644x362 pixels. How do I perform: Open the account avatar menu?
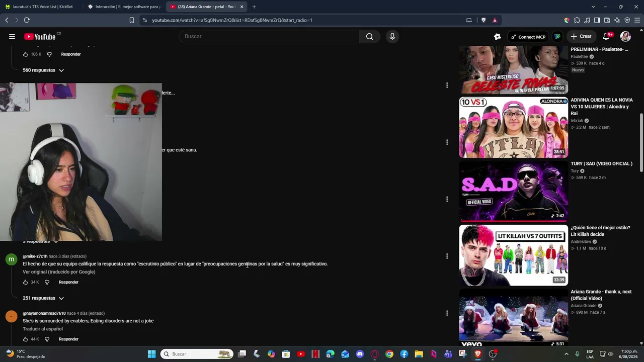click(625, 36)
